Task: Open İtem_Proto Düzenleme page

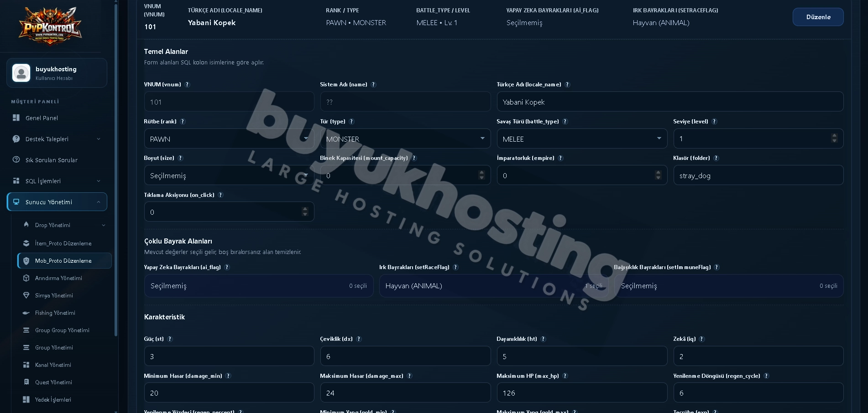Action: (x=64, y=244)
